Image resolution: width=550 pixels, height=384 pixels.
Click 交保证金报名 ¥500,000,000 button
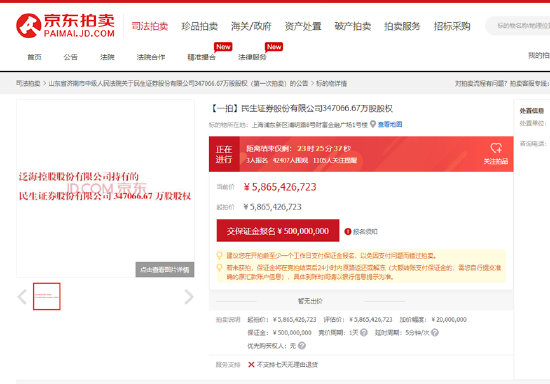pos(278,231)
